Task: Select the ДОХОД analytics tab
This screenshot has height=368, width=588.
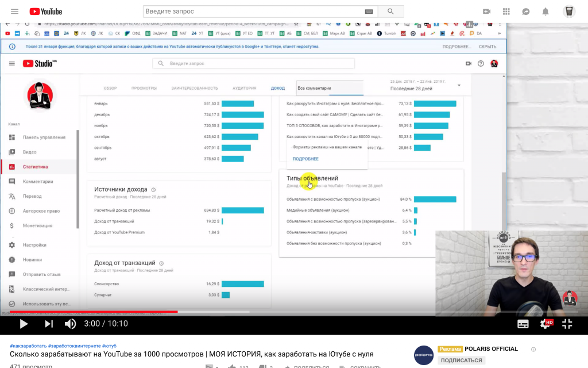Action: [x=278, y=88]
